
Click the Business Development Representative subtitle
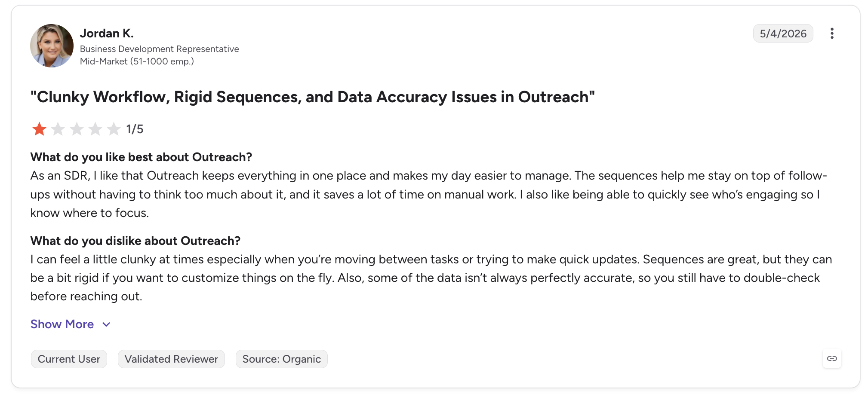coord(159,49)
